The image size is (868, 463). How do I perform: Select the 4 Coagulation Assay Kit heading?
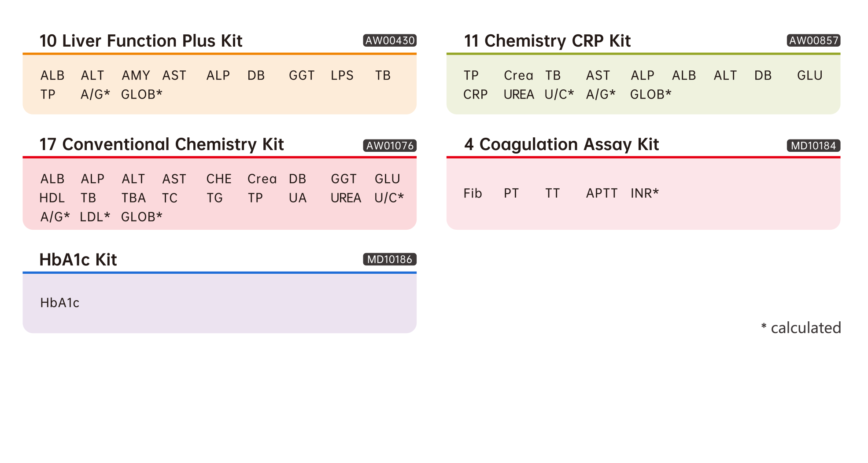[561, 144]
